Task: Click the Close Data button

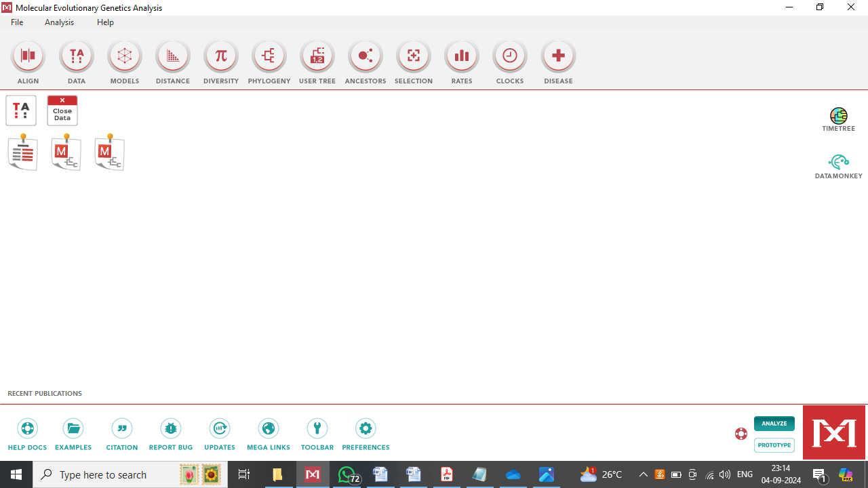Action: click(x=62, y=110)
